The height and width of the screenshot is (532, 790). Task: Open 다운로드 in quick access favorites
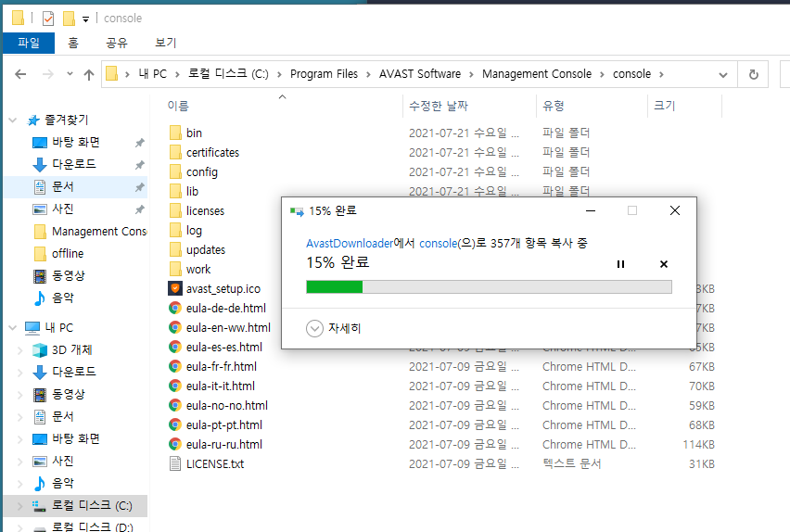tap(74, 164)
